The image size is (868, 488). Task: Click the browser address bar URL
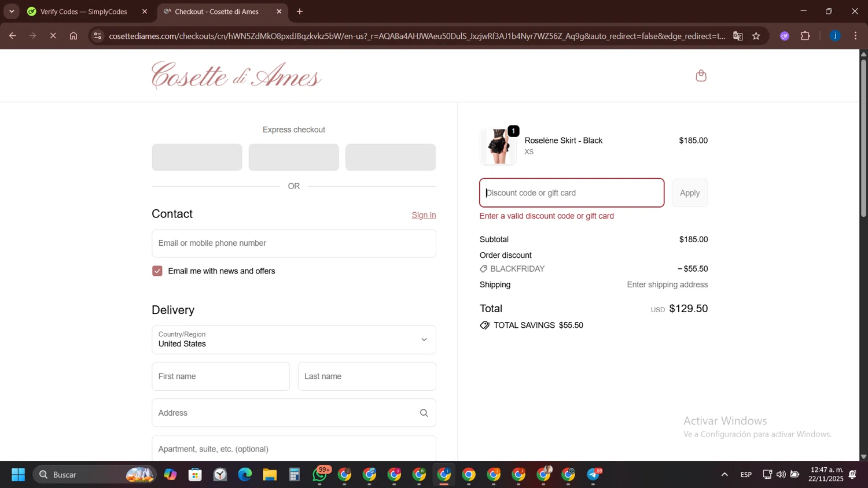417,36
